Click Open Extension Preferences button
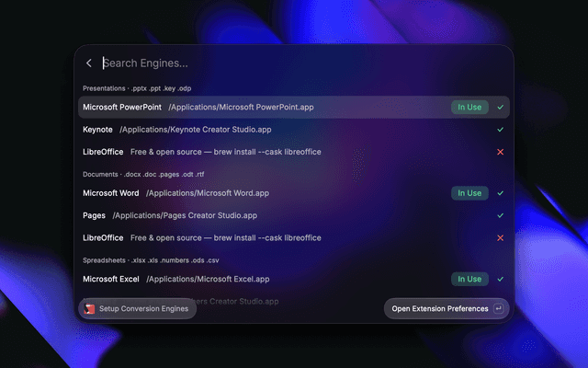Image resolution: width=588 pixels, height=368 pixels. click(447, 309)
